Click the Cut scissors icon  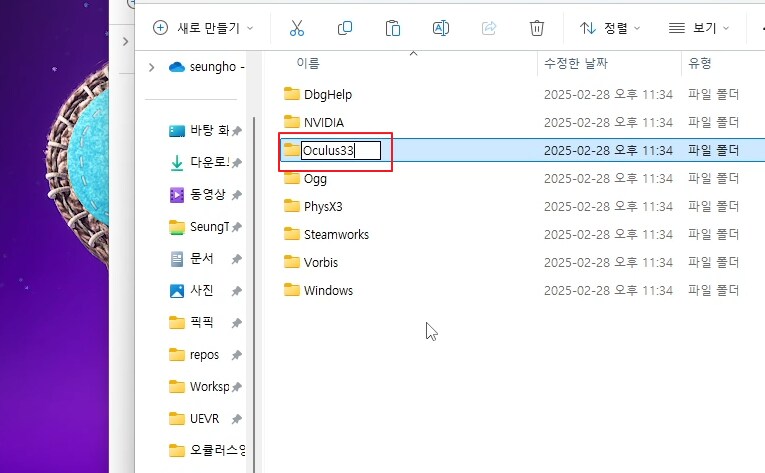pyautogui.click(x=297, y=28)
